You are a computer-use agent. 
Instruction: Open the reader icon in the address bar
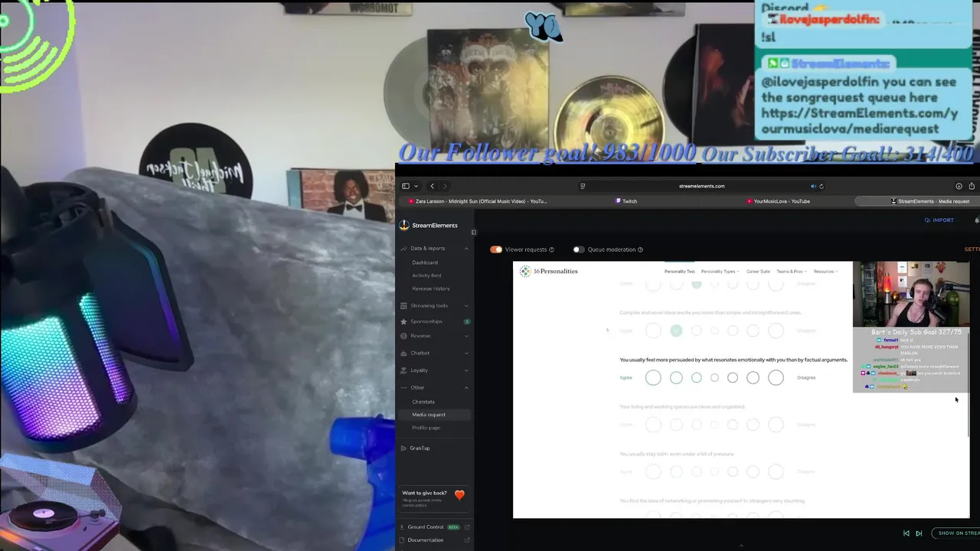point(583,186)
